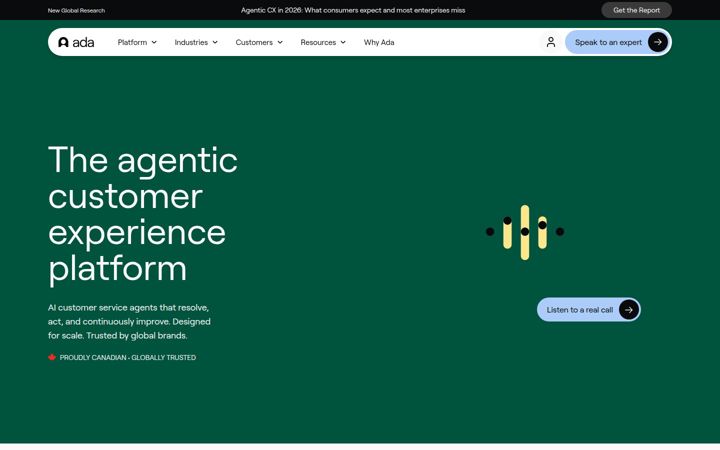
Task: Click the arrow circle on Speak to an expert
Action: [658, 42]
